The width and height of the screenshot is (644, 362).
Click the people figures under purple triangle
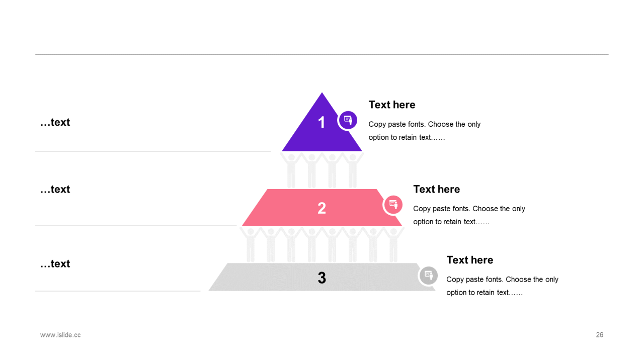coord(322,170)
